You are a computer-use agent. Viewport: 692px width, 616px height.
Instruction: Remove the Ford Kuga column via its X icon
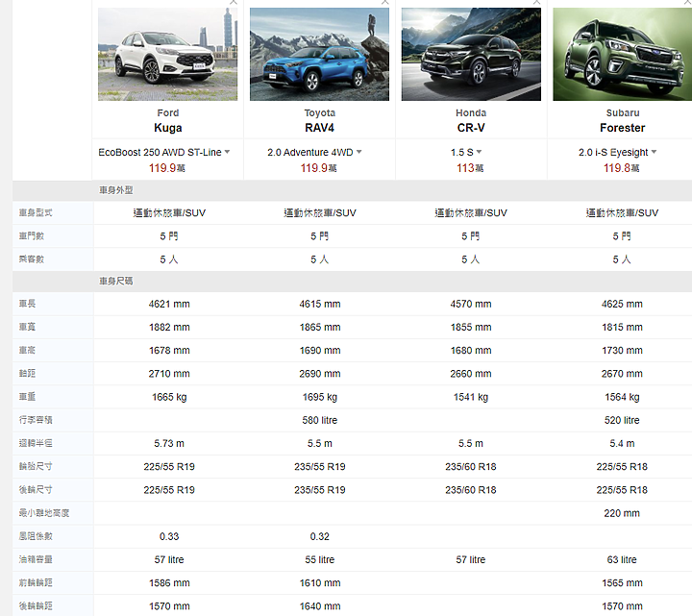pyautogui.click(x=234, y=2)
